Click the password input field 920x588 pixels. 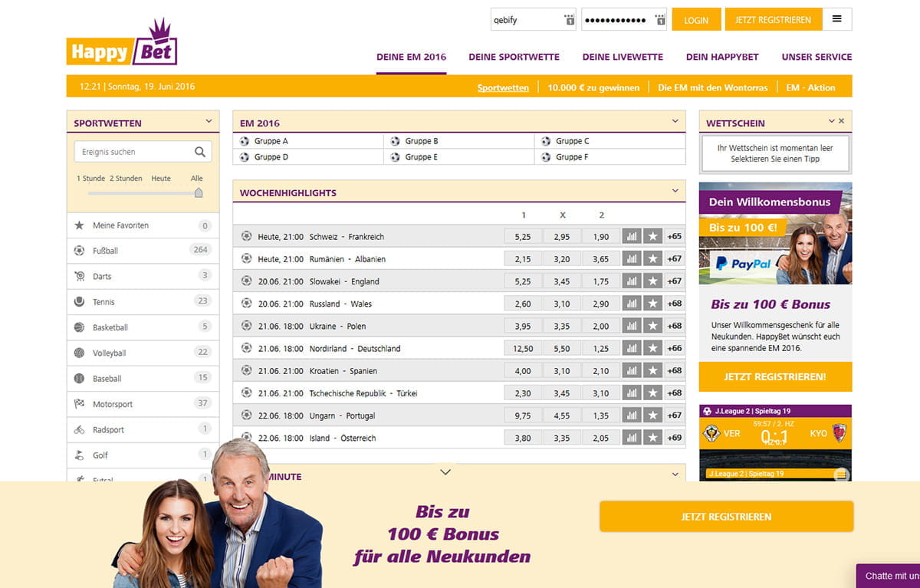624,20
